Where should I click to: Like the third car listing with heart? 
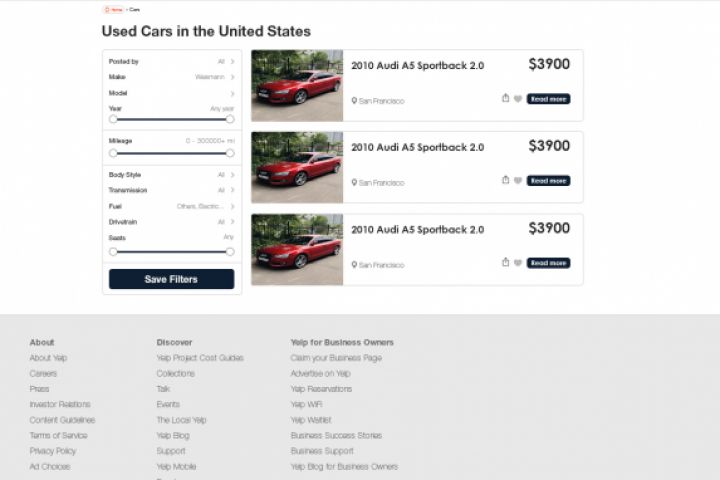[518, 263]
